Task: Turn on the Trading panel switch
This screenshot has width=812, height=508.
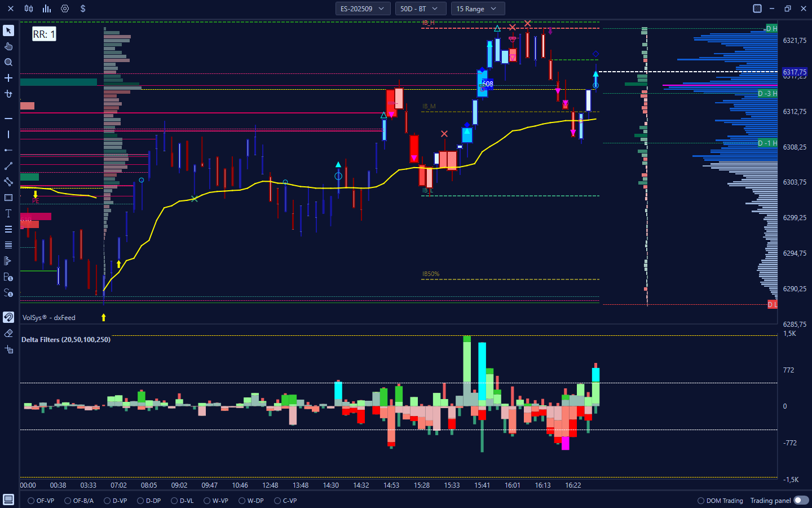Action: tap(801, 501)
